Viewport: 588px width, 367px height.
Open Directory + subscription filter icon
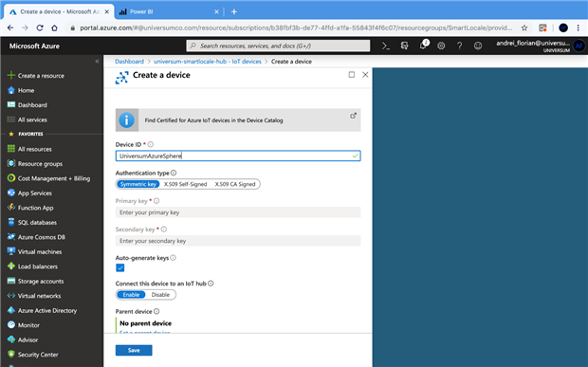(x=404, y=46)
